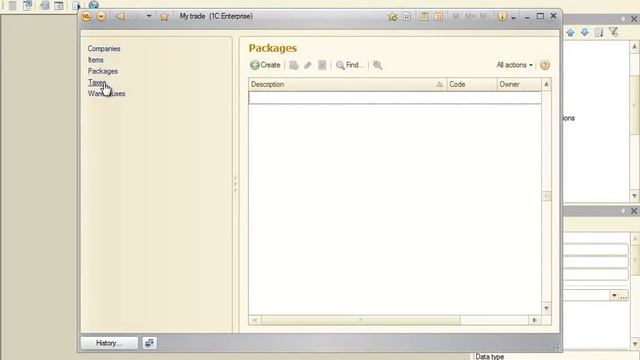Go back with the left arrow

pyautogui.click(x=120, y=16)
